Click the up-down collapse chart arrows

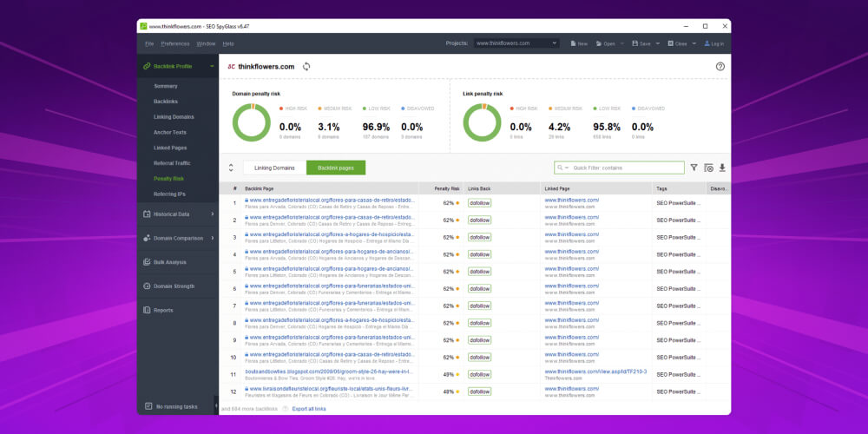point(231,168)
